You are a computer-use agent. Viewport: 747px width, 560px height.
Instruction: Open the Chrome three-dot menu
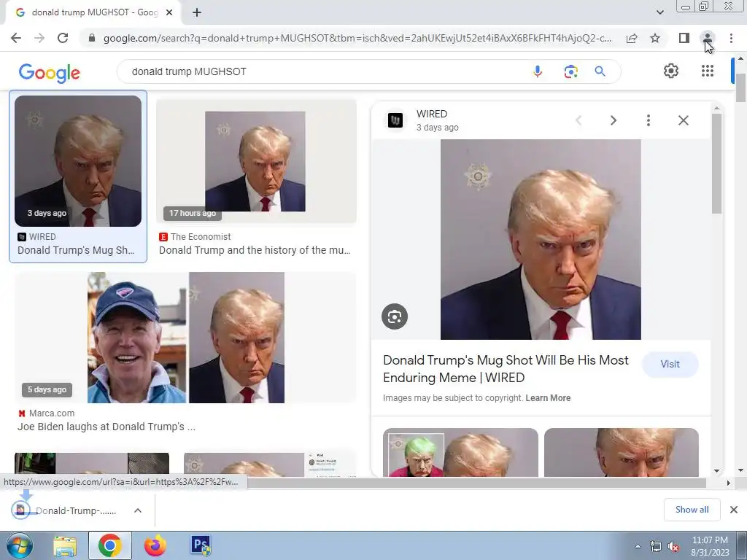click(731, 38)
